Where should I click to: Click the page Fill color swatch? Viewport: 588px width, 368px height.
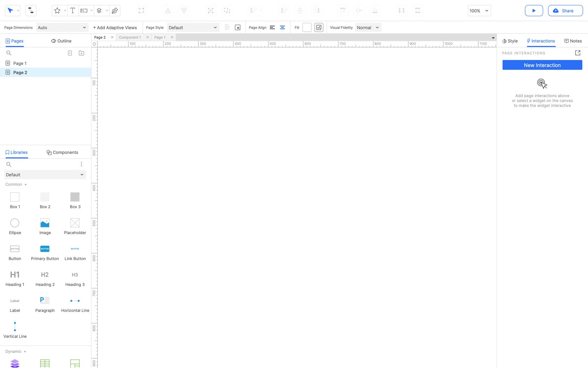[307, 28]
